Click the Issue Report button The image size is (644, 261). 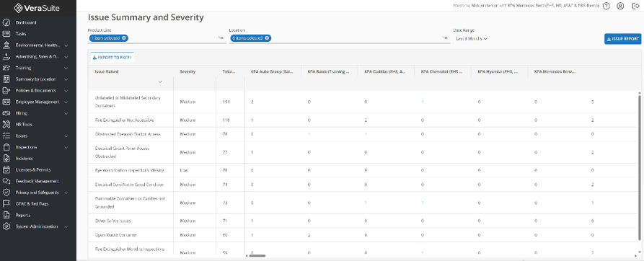click(622, 39)
